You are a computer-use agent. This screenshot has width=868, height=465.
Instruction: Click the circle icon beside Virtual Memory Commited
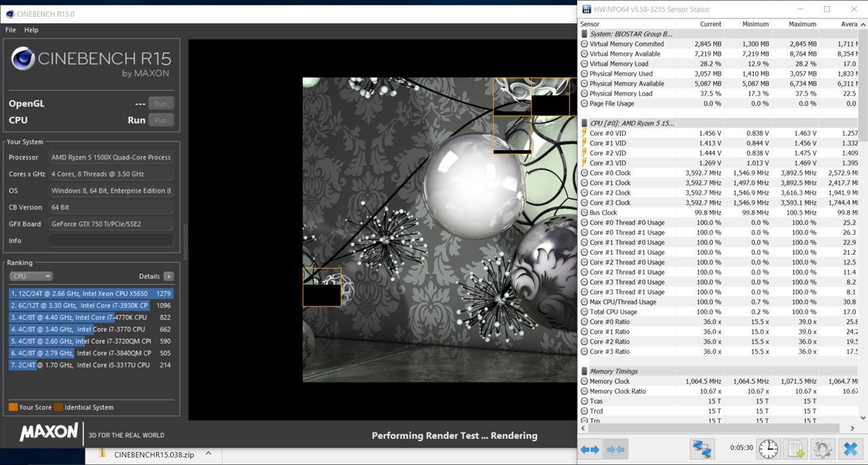point(585,44)
